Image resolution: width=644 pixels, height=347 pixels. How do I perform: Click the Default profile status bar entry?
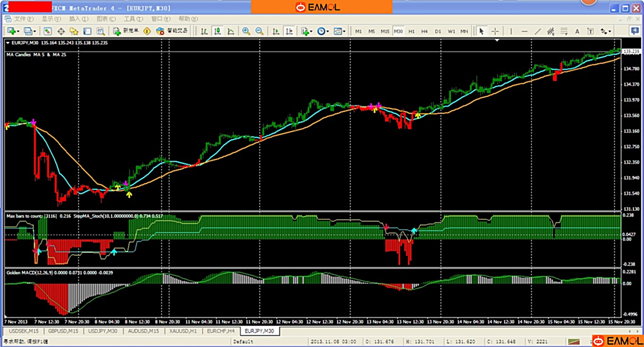243,341
